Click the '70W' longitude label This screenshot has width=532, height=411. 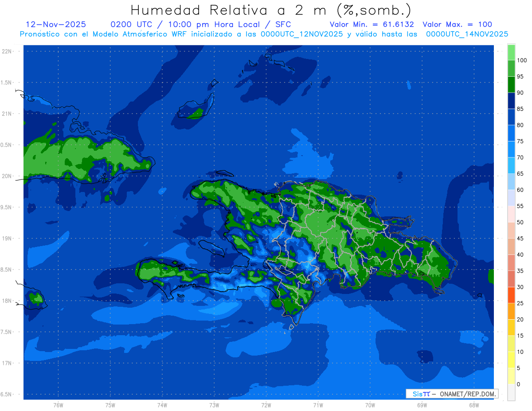pyautogui.click(x=370, y=405)
